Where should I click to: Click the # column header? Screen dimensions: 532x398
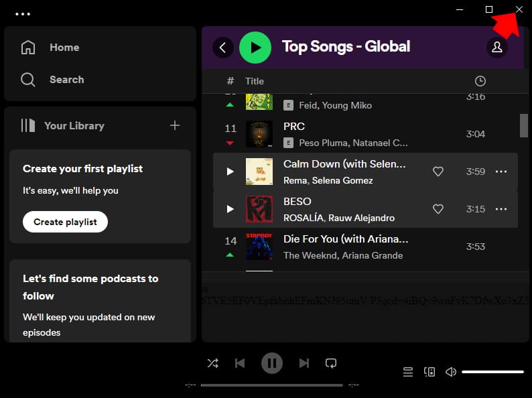230,81
